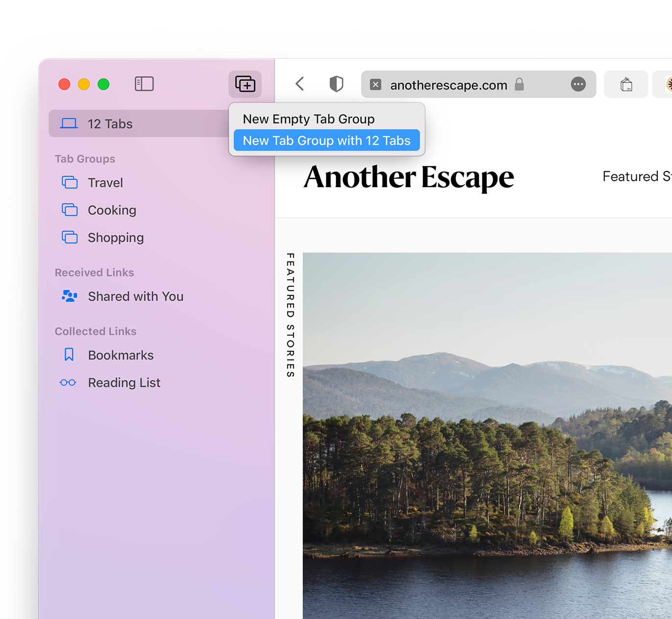Click the new tab group icon

pos(245,84)
